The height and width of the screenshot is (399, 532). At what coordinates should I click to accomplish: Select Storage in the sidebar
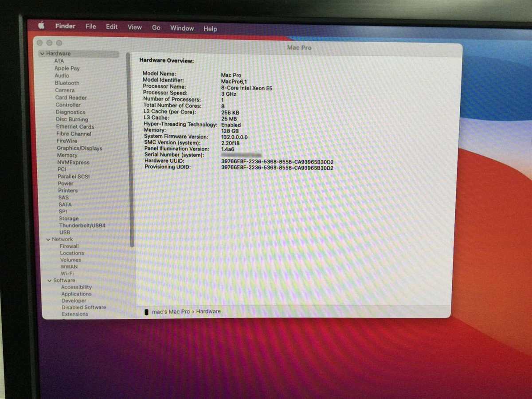click(x=69, y=219)
